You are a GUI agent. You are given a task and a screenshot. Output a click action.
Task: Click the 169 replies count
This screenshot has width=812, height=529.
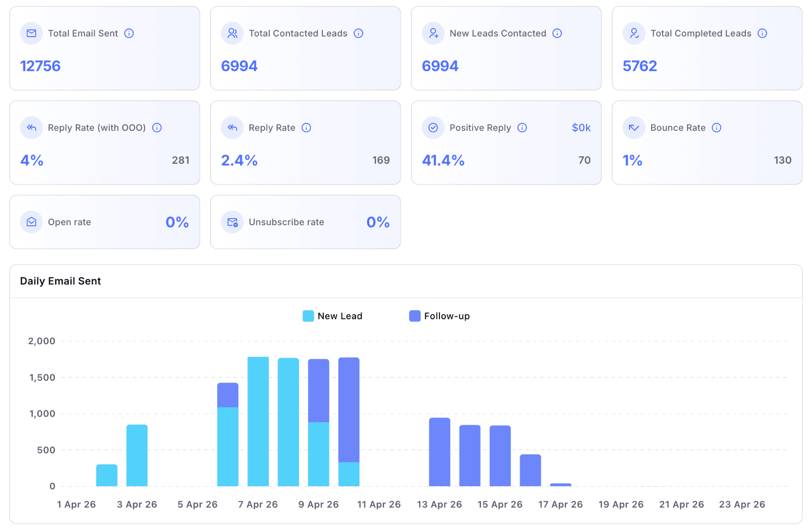[x=381, y=160]
